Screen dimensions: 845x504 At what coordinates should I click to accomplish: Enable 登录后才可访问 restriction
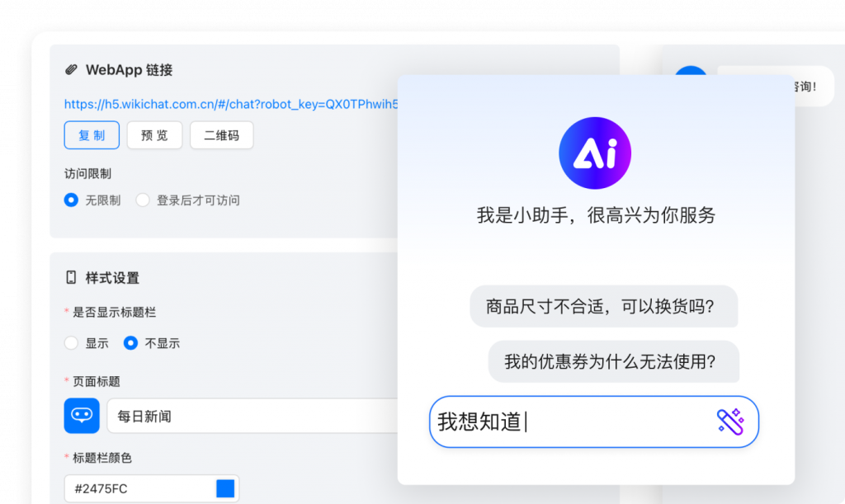click(142, 200)
